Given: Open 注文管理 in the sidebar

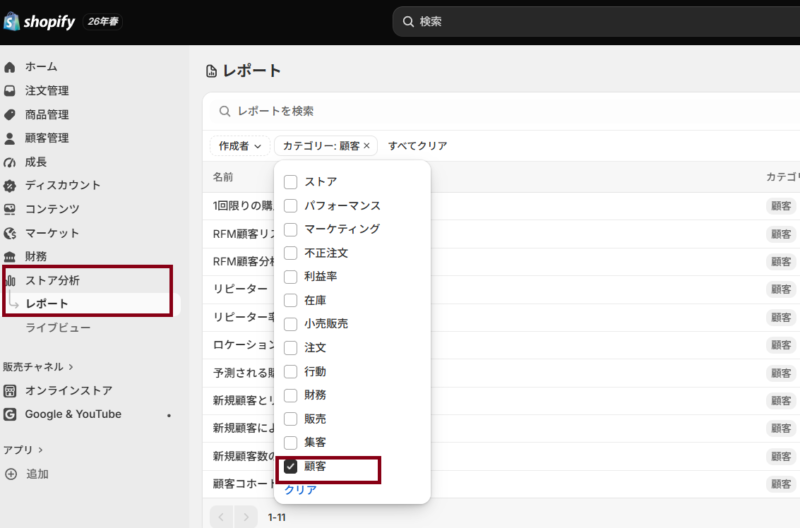Looking at the screenshot, I should (x=47, y=91).
